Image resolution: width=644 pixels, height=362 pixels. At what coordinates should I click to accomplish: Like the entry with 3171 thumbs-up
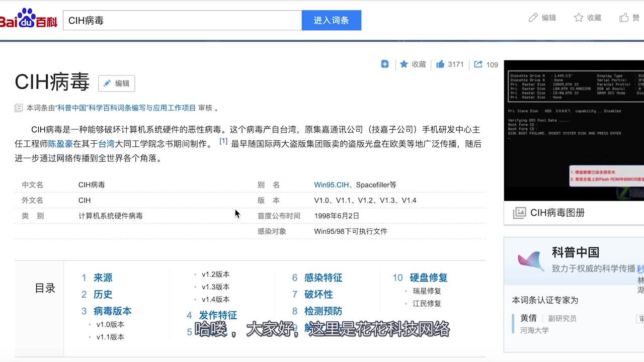(x=440, y=64)
